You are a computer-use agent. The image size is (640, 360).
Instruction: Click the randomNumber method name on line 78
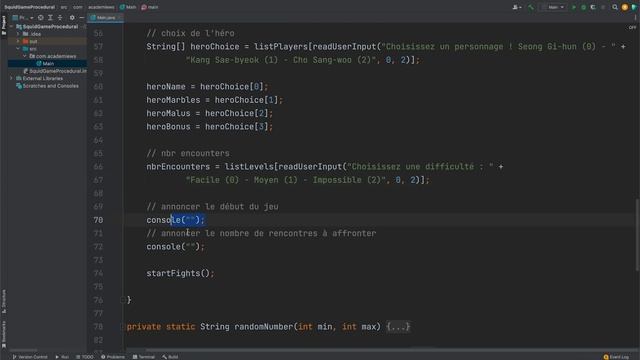(x=263, y=327)
